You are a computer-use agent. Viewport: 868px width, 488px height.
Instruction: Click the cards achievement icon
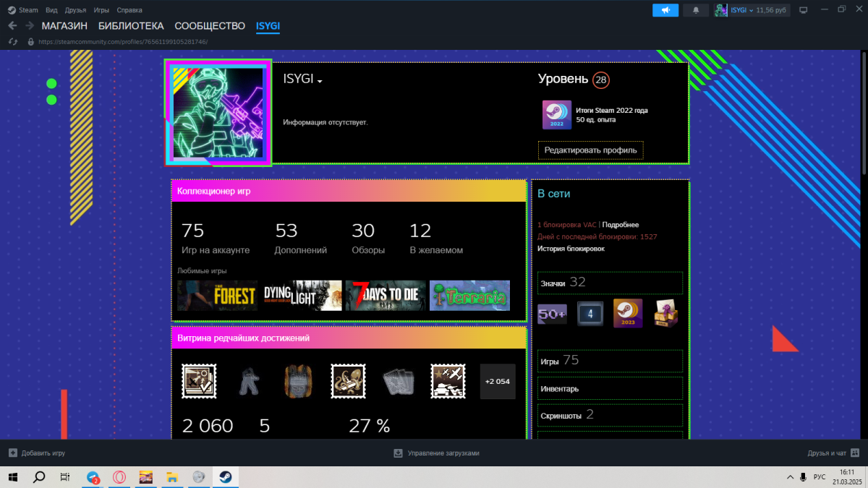tap(398, 381)
